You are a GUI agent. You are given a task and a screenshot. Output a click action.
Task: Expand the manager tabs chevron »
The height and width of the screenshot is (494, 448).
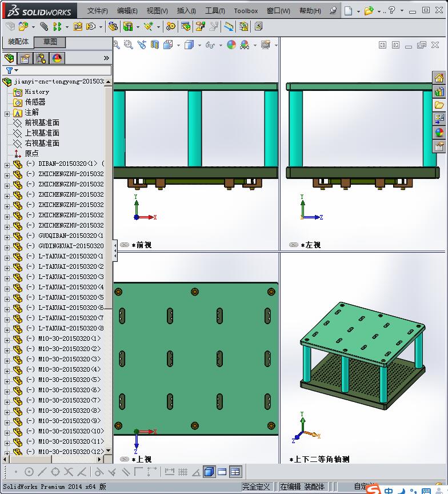point(106,58)
